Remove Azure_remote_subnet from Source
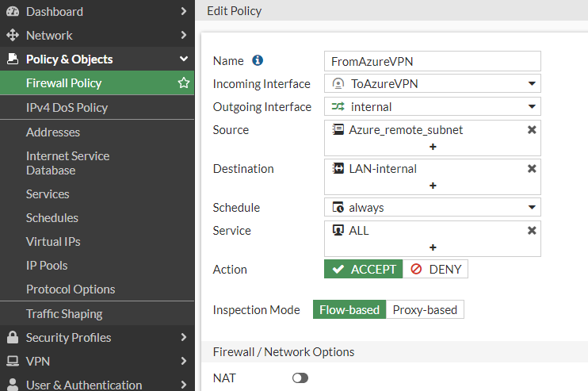The width and height of the screenshot is (588, 391). tap(532, 130)
